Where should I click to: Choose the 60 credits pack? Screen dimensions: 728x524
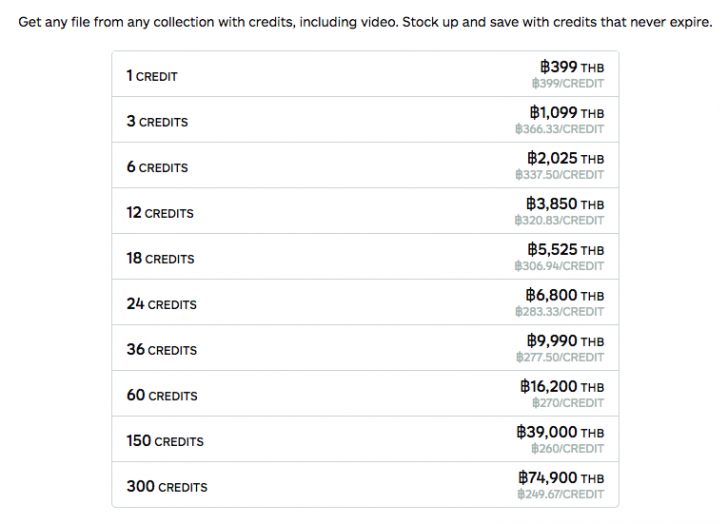pos(365,393)
